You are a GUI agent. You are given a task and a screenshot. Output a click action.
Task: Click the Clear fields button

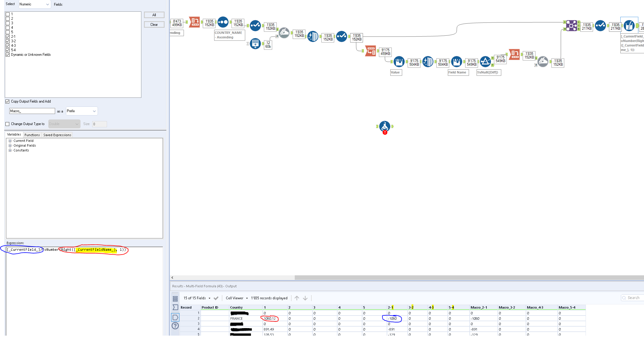point(154,25)
